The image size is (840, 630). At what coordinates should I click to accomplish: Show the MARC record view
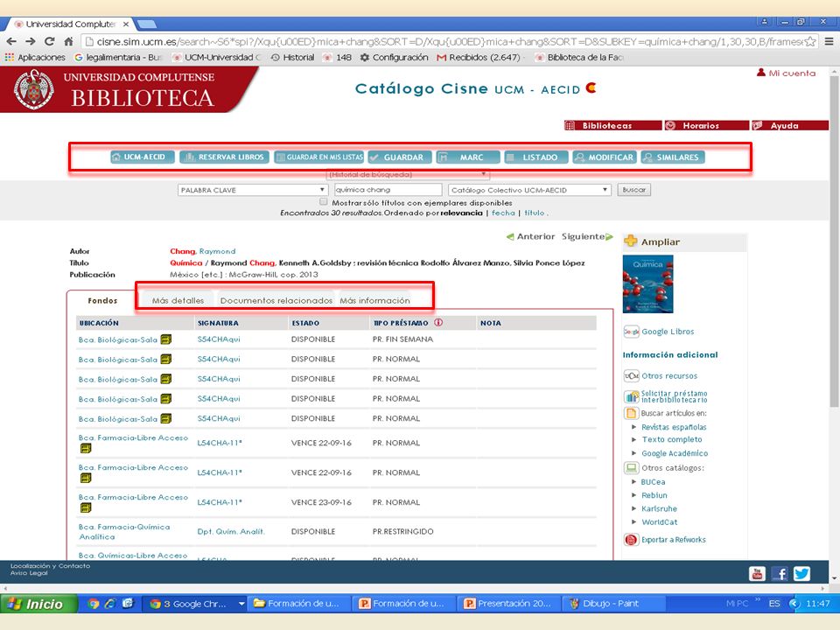coord(467,157)
